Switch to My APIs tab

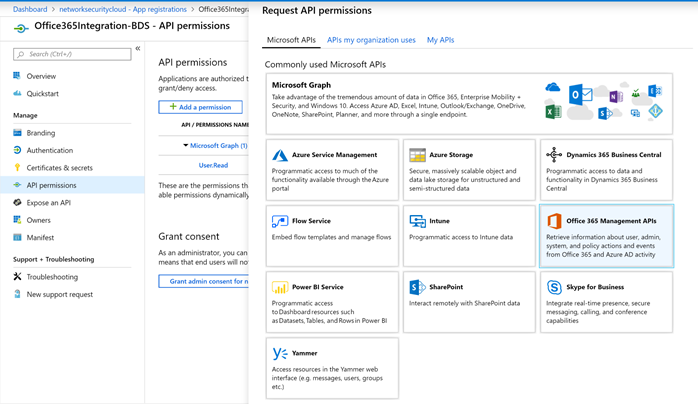440,40
